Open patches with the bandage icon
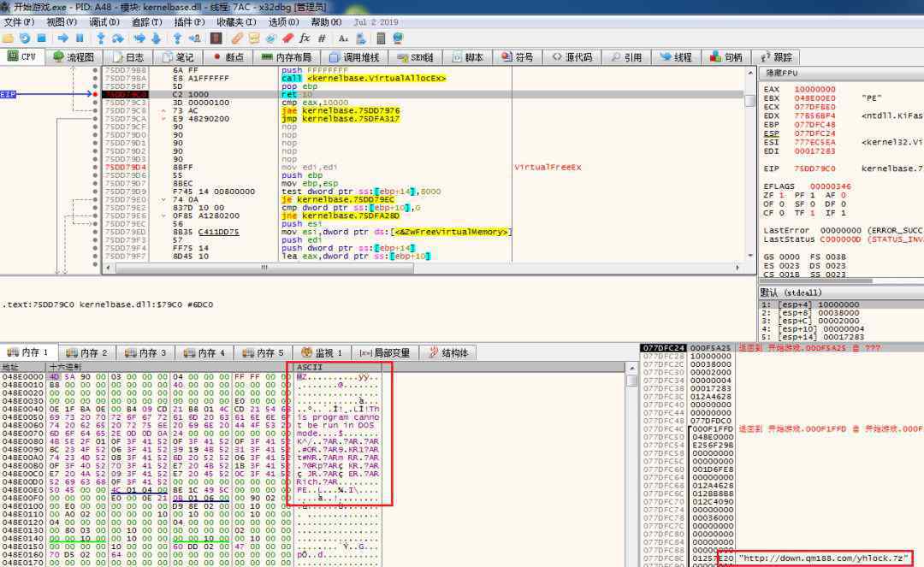The image size is (924, 567). (x=237, y=38)
